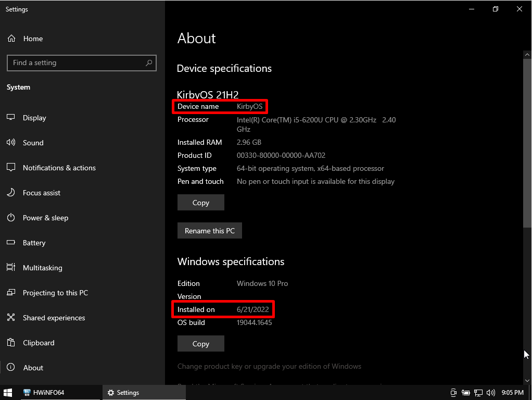
Task: Select Focus assist in sidebar
Action: click(42, 193)
